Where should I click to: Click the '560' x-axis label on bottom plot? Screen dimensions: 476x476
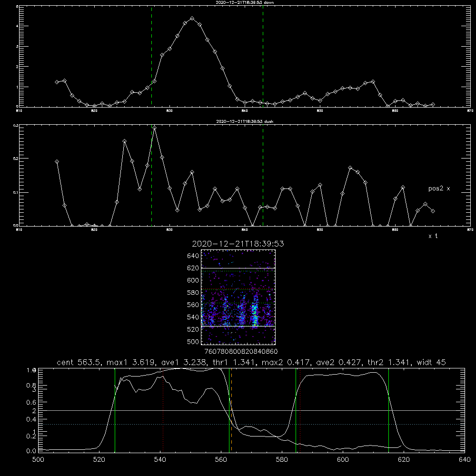pos(221,460)
